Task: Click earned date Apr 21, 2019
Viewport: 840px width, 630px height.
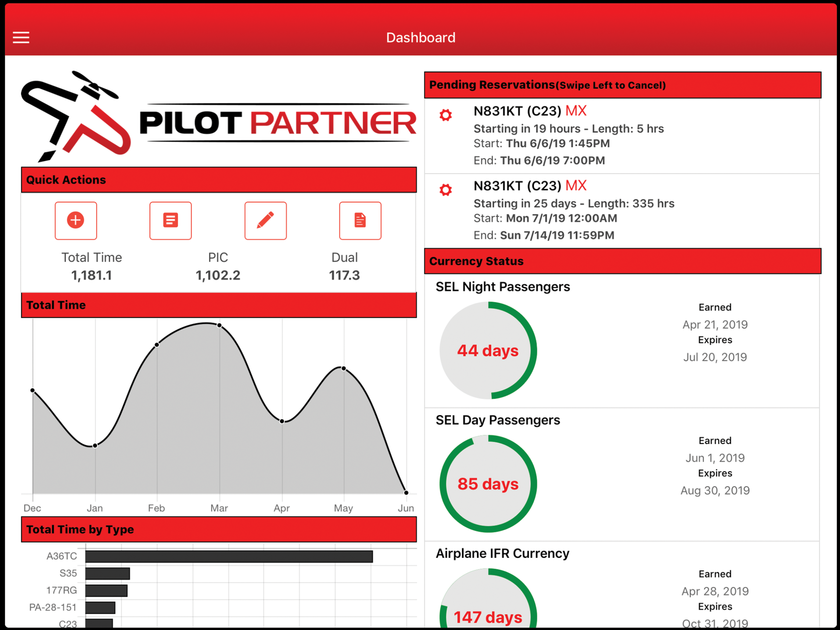Action: click(x=715, y=325)
